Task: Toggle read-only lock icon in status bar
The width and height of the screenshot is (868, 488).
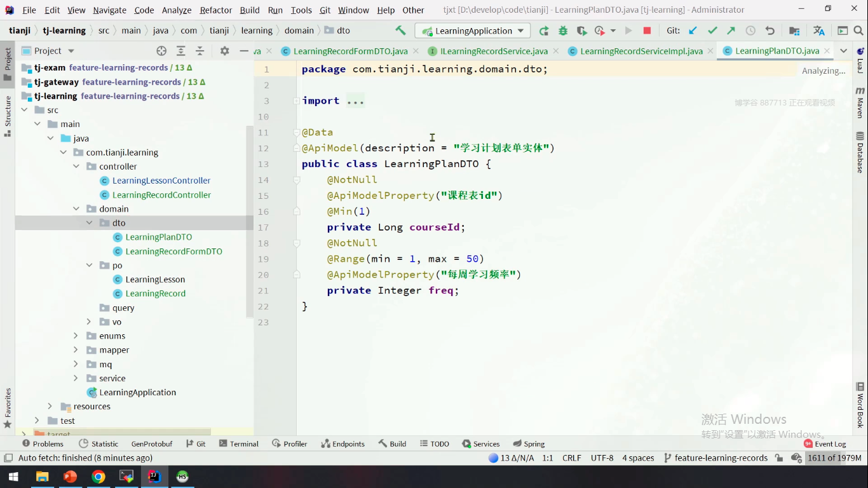Action: 778,457
